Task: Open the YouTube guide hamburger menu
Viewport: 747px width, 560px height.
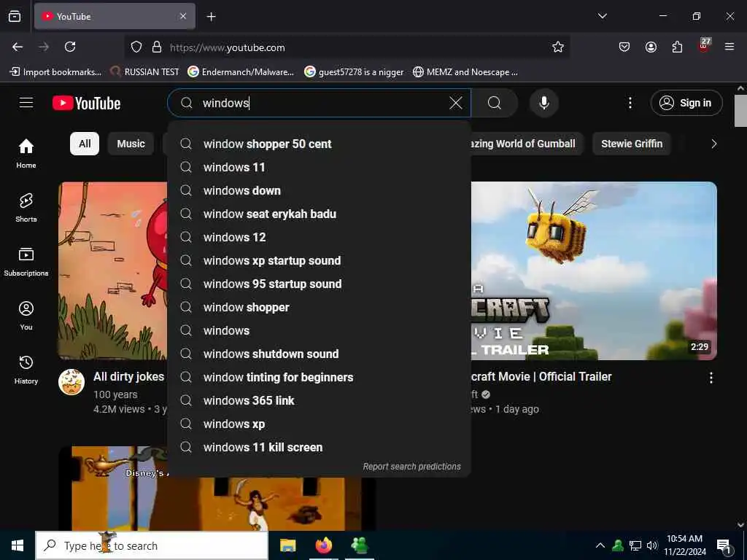Action: click(x=26, y=103)
